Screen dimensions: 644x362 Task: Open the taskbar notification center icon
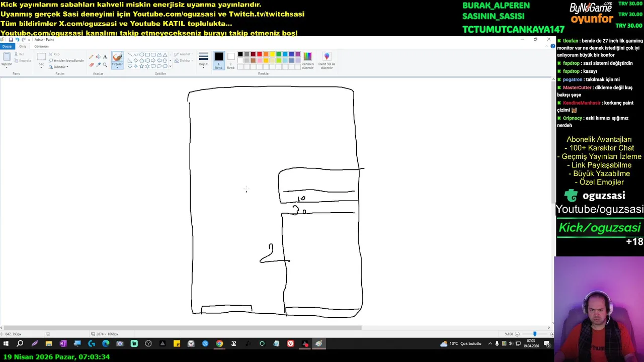(x=547, y=344)
